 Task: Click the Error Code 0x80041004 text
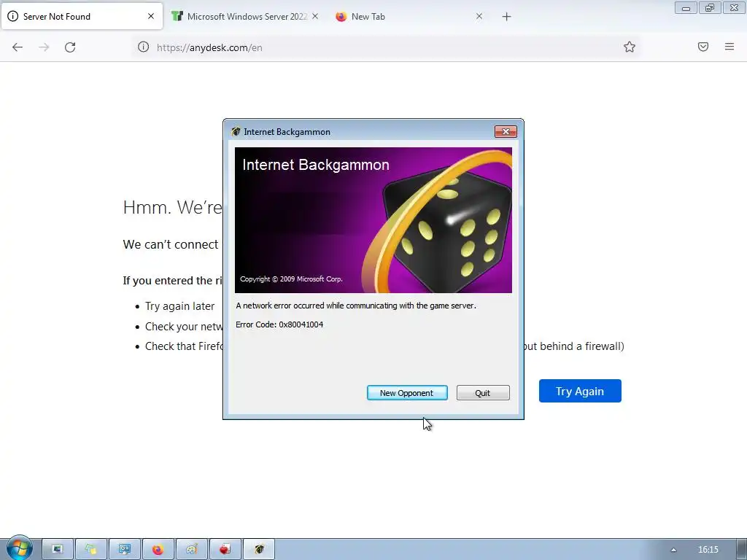pyautogui.click(x=279, y=324)
